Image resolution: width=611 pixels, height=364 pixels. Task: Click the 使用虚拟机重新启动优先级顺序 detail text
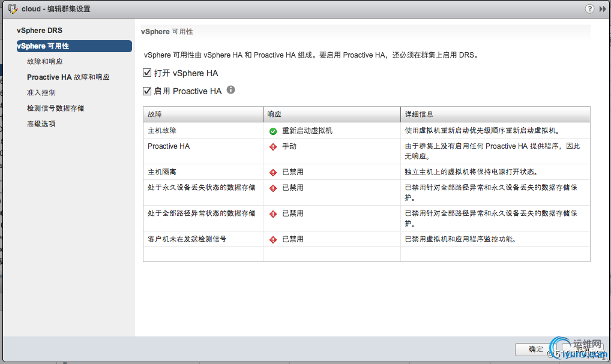[483, 131]
